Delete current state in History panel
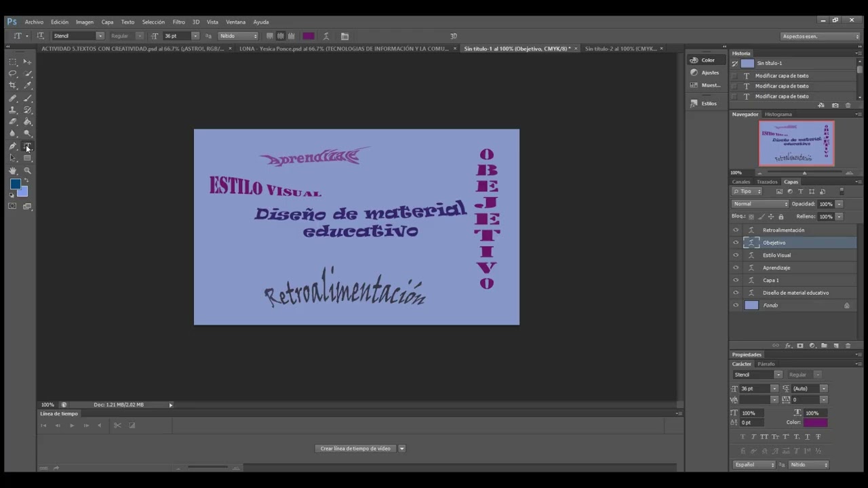Image resolution: width=868 pixels, height=488 pixels. tap(848, 105)
